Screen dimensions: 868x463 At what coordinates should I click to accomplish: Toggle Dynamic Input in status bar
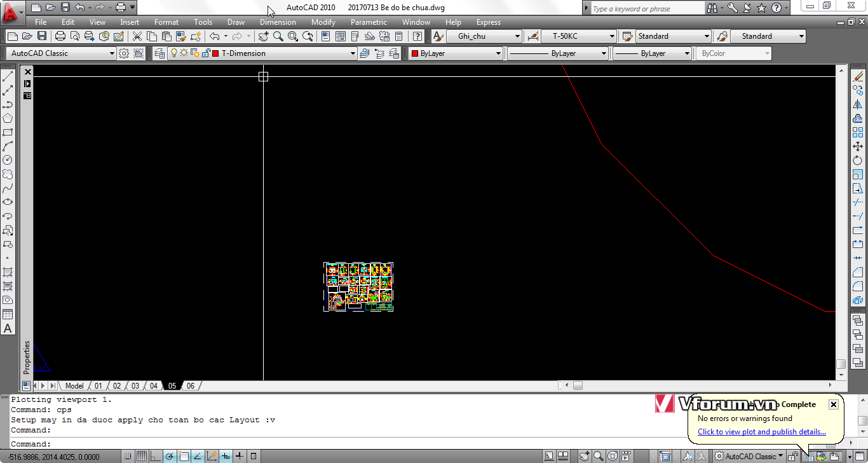click(226, 456)
